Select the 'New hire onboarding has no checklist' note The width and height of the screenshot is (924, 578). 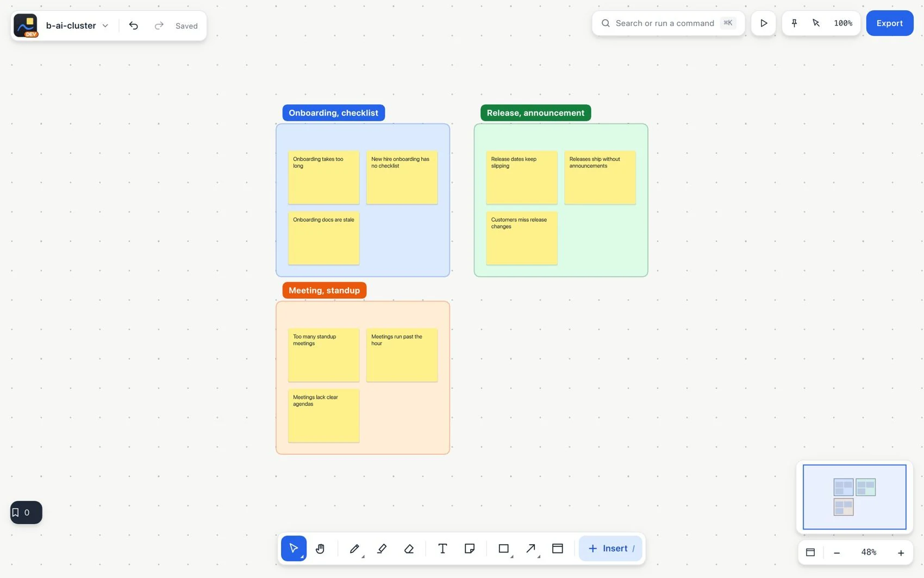402,177
